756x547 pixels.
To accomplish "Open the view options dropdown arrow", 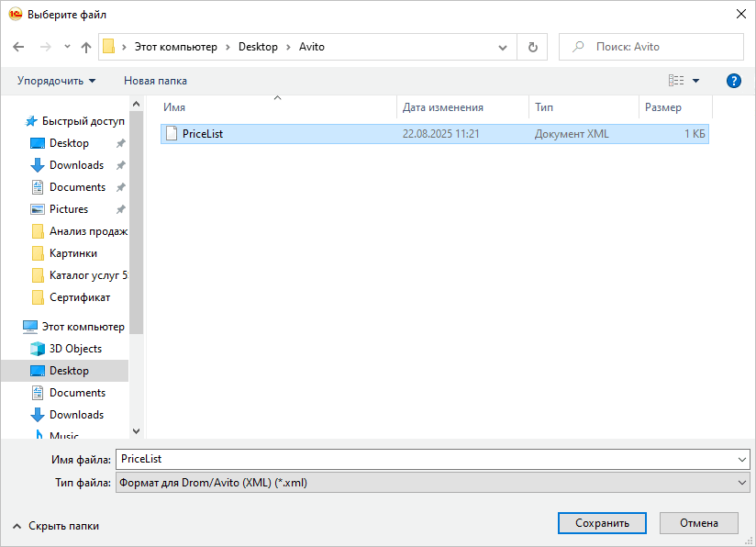I will click(x=695, y=81).
